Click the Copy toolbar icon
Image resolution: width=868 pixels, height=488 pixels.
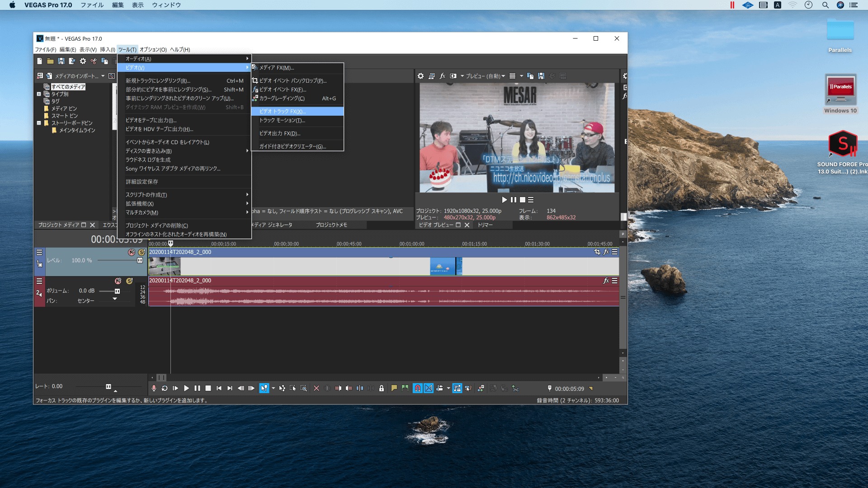[x=104, y=61]
